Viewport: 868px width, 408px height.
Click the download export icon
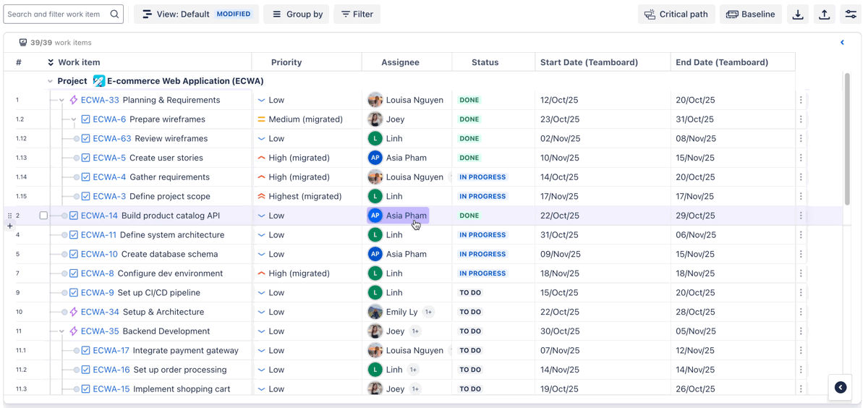coord(798,14)
